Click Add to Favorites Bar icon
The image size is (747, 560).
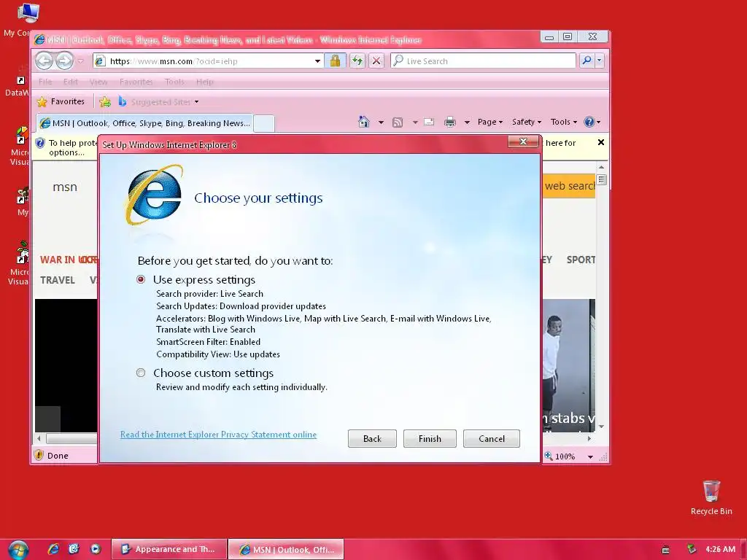105,101
